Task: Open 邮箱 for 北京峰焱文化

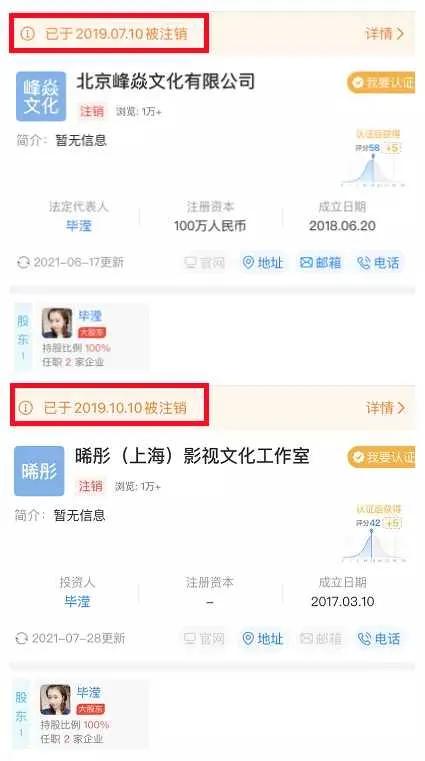Action: point(320,263)
